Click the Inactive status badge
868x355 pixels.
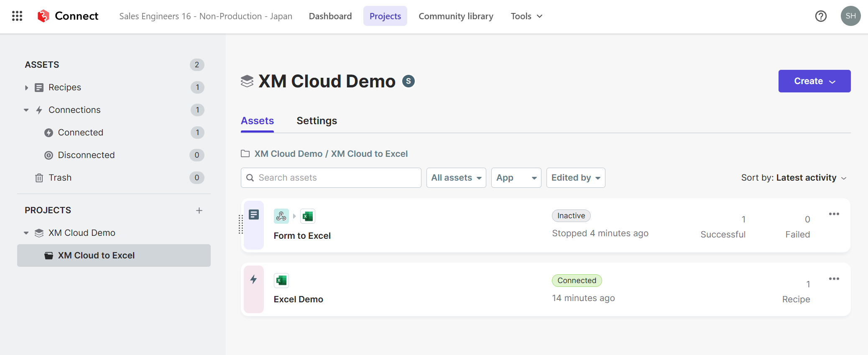(571, 216)
